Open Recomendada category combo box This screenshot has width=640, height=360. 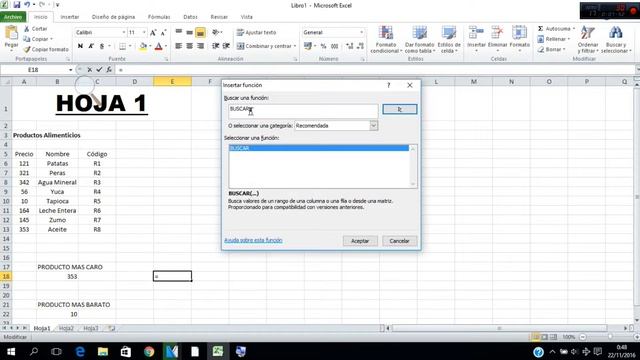pos(336,126)
